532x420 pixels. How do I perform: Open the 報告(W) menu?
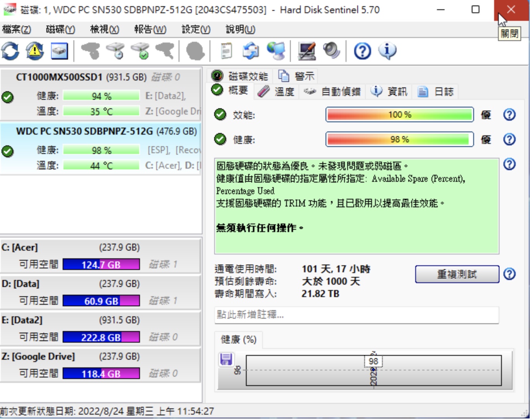pos(150,29)
